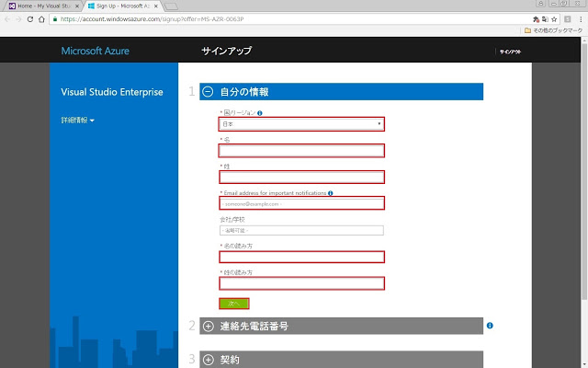Switch to Home - My Visual Studio tab
Screen dimensions: 588x368
(43, 6)
